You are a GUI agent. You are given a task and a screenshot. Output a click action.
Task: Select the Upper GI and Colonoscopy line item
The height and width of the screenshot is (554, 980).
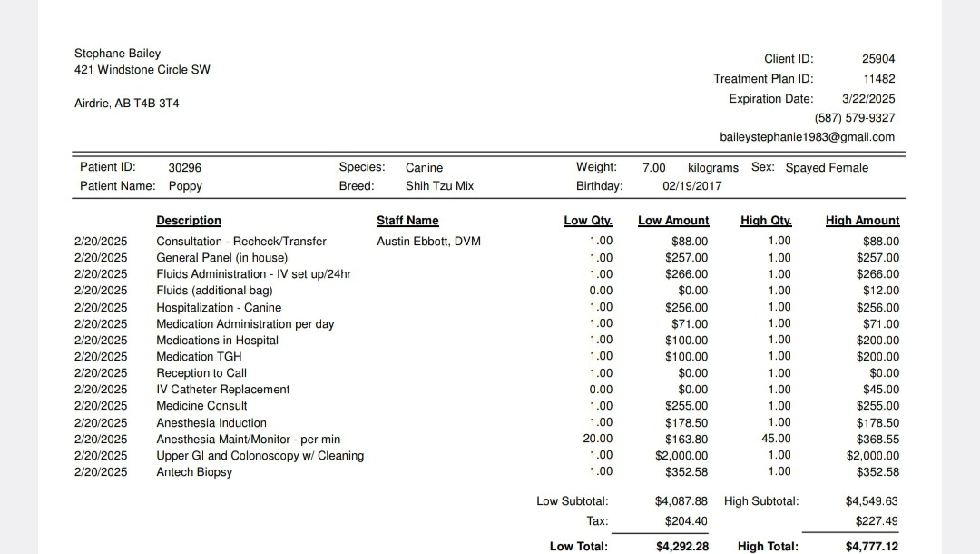260,456
